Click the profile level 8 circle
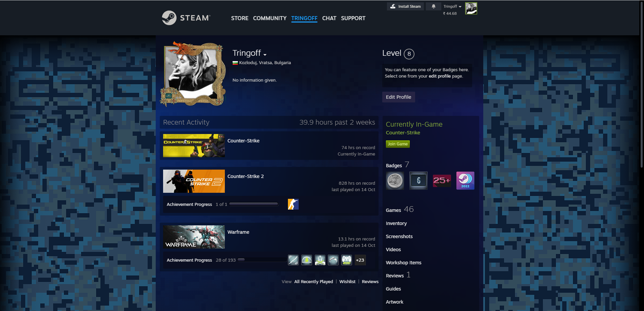Viewport: 644px width, 311px height. pos(409,54)
